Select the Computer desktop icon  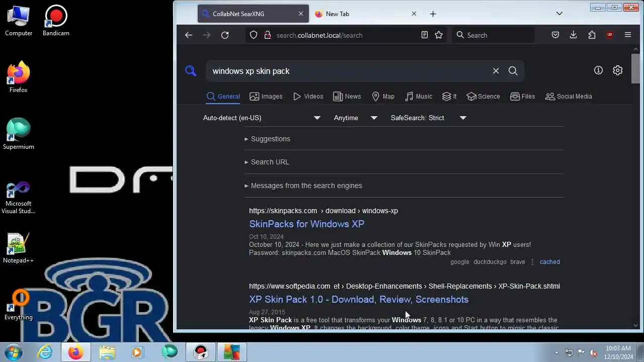pos(19,21)
